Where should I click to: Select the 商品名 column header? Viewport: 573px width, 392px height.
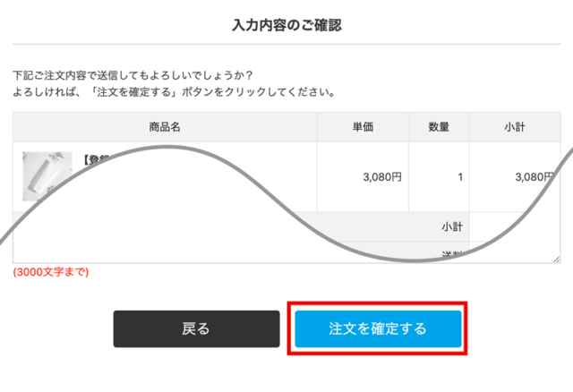165,127
